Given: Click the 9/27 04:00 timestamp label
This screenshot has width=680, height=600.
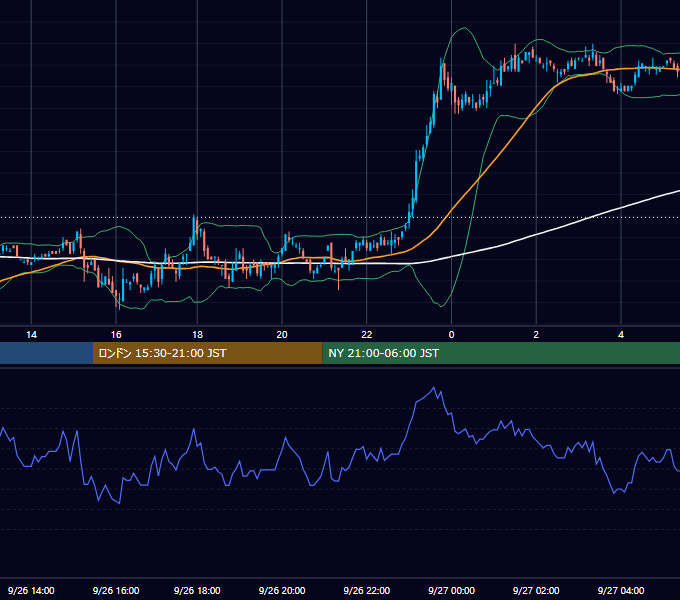Looking at the screenshot, I should point(621,590).
